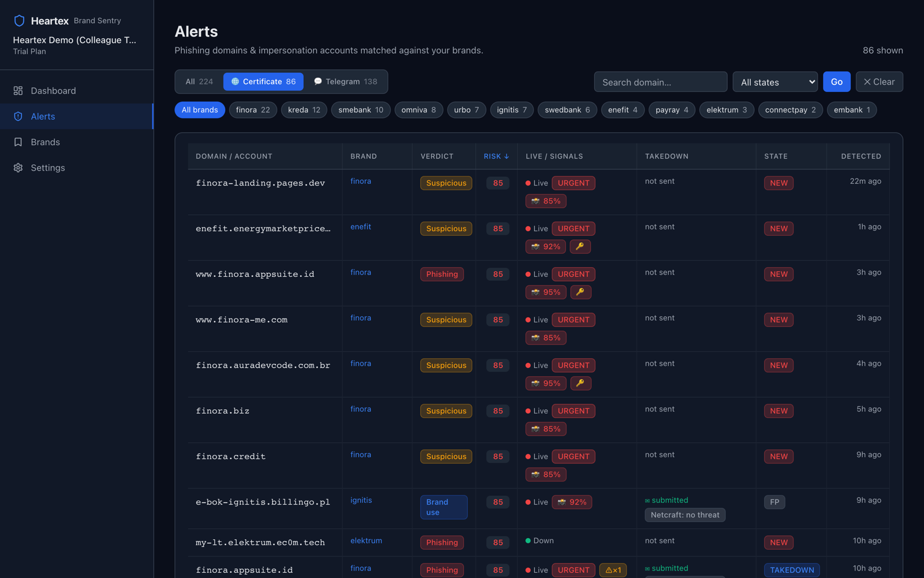Click URGENT badge in finora.credit row
924x578 pixels.
coord(573,457)
